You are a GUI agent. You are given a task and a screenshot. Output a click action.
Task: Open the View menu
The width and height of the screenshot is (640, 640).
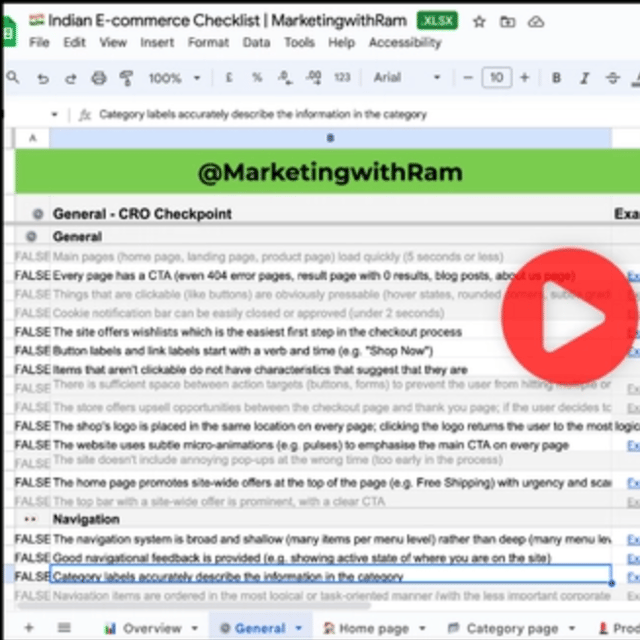tap(113, 42)
